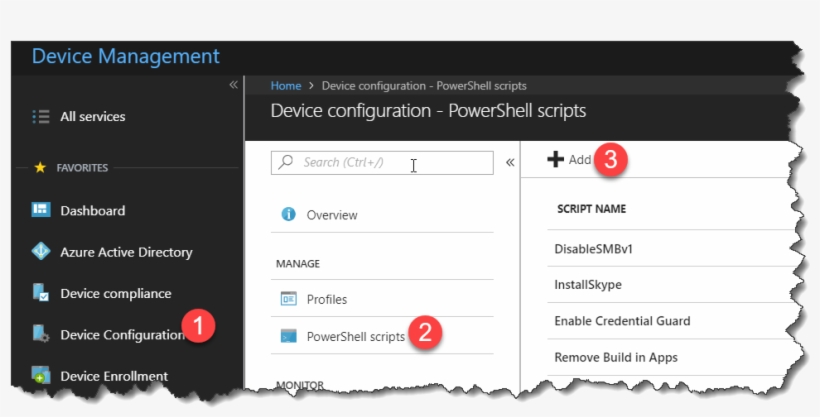Image resolution: width=820 pixels, height=417 pixels.
Task: Click the Dashboard icon in sidebar
Action: point(41,210)
